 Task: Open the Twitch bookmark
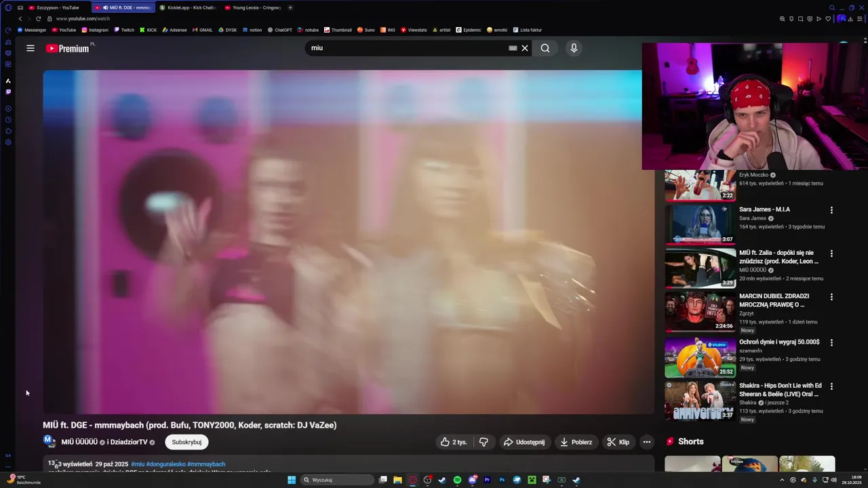click(124, 30)
